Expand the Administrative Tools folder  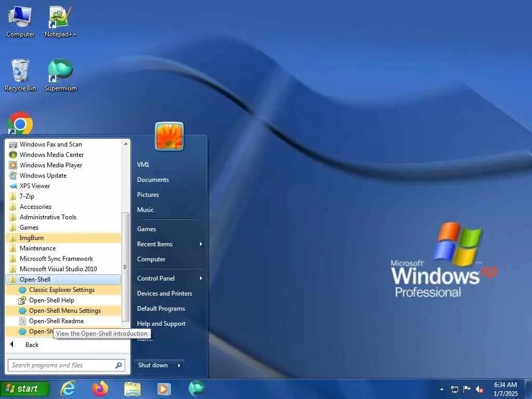[63, 217]
